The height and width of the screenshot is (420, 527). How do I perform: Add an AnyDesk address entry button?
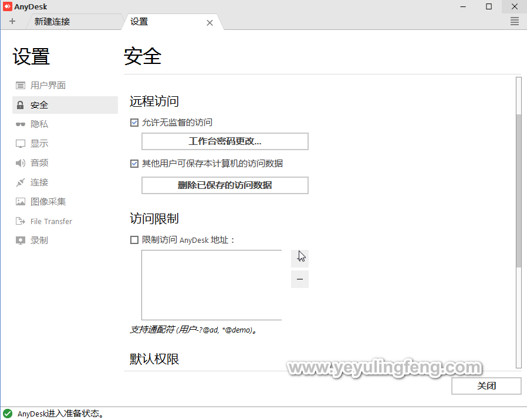tap(300, 258)
